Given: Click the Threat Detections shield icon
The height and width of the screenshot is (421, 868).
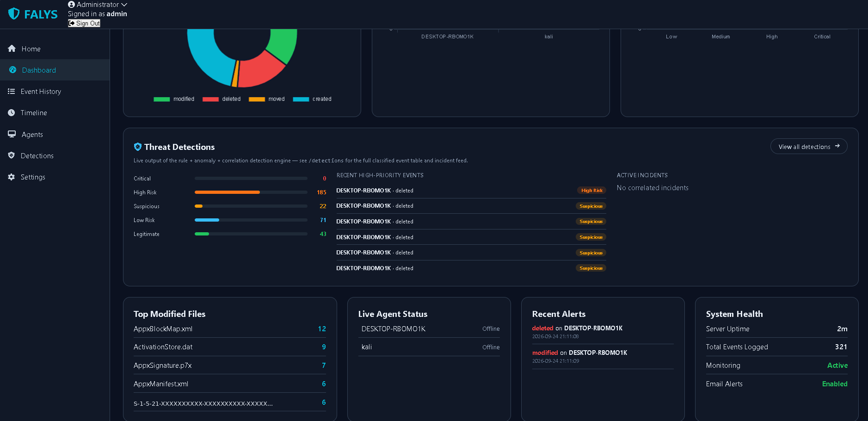Looking at the screenshot, I should pyautogui.click(x=138, y=147).
